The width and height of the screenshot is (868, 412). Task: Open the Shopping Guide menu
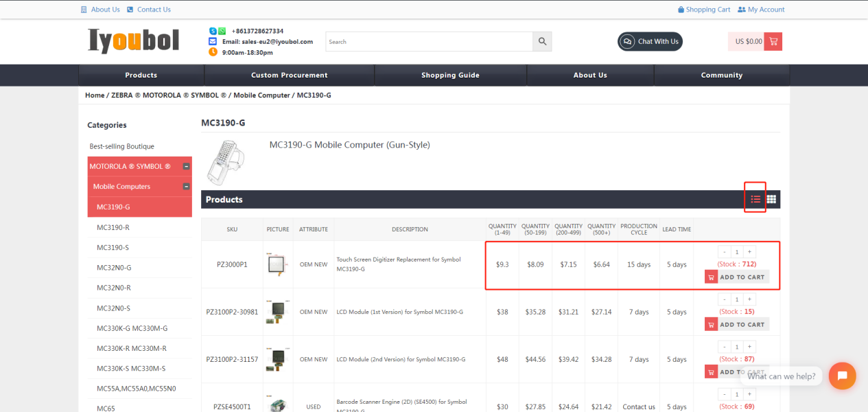[450, 76]
